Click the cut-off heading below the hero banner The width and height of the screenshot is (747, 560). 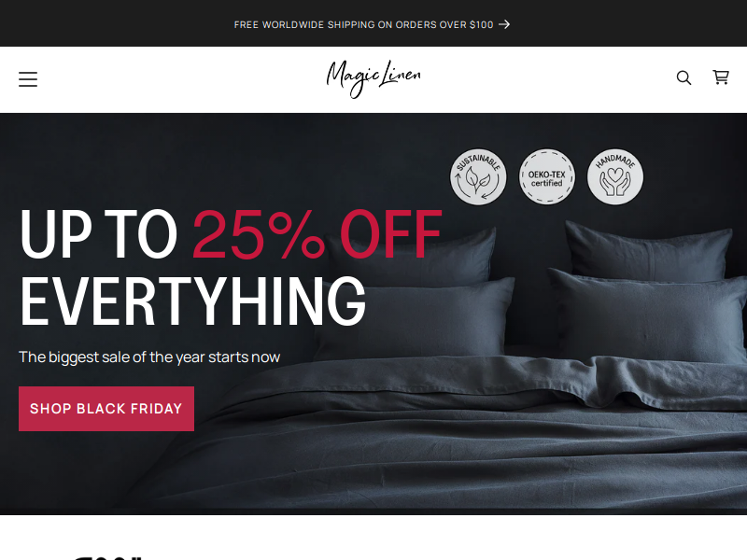pyautogui.click(x=107, y=557)
